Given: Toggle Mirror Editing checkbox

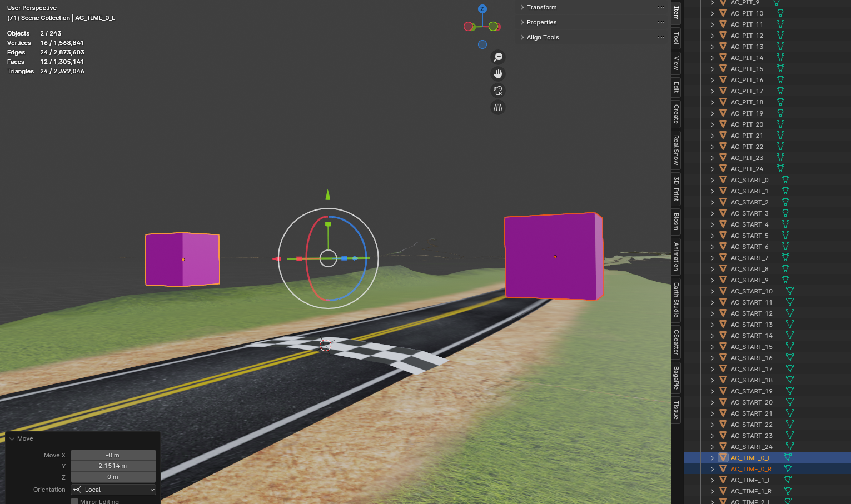Looking at the screenshot, I should [x=74, y=501].
